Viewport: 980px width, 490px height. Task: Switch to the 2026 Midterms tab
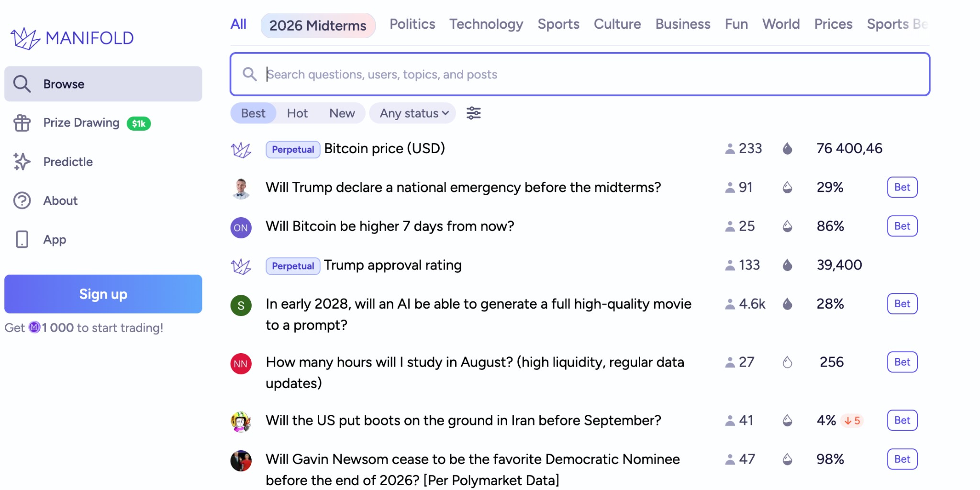click(318, 25)
